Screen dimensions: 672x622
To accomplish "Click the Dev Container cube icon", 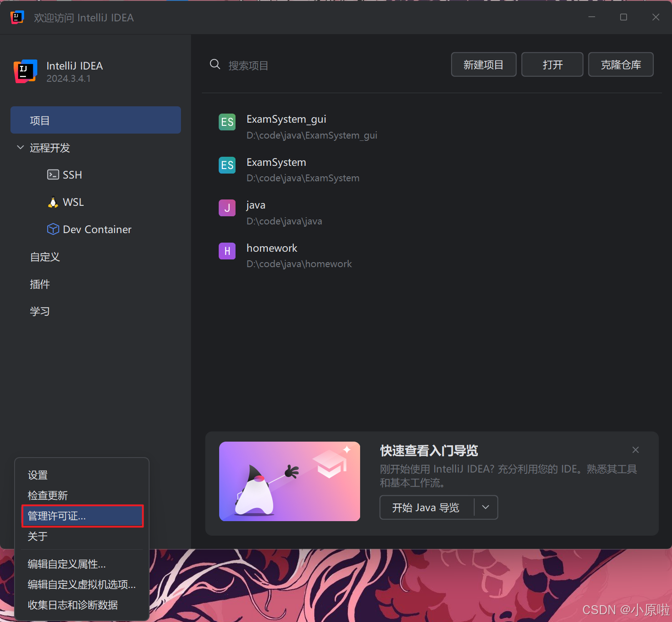I will pyautogui.click(x=53, y=229).
